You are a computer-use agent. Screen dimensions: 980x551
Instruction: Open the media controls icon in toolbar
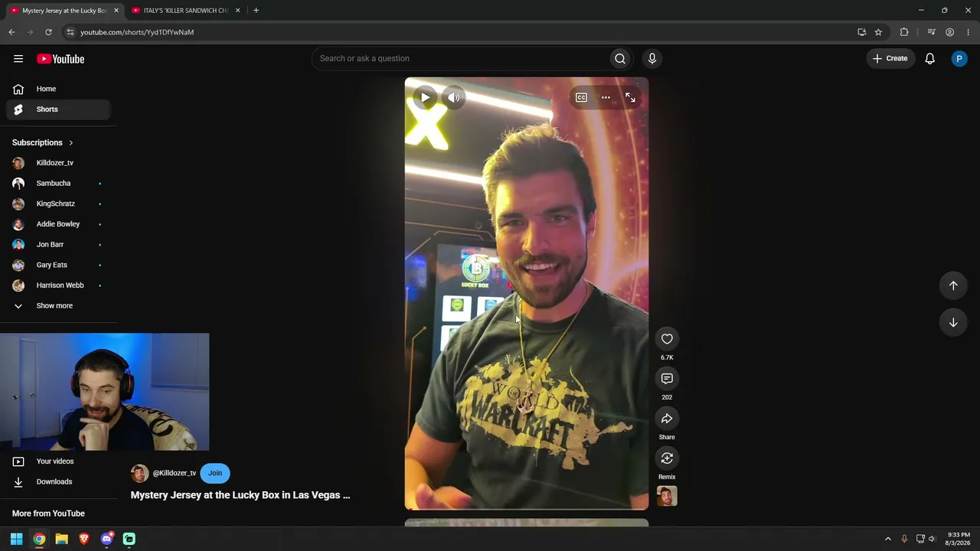pyautogui.click(x=931, y=32)
